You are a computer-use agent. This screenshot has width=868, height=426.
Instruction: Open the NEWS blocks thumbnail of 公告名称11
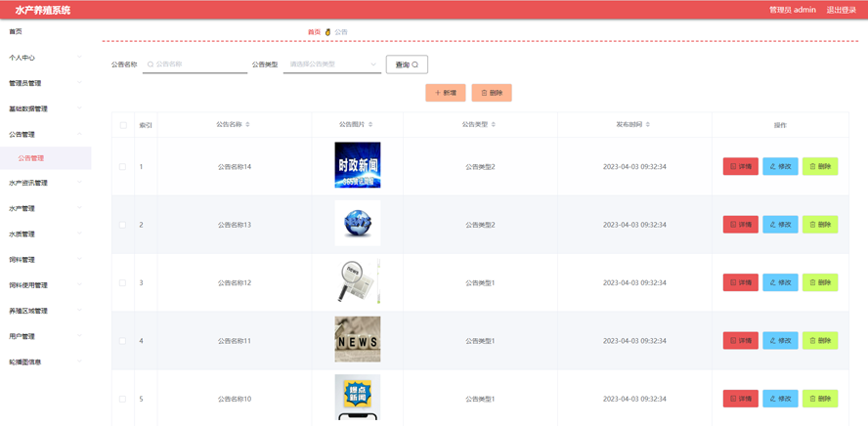point(358,339)
